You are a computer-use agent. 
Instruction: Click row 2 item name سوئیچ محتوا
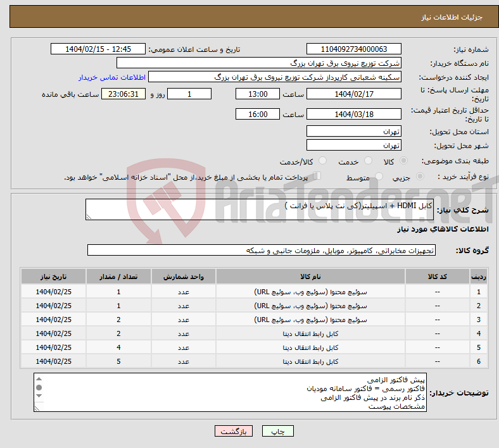click(x=310, y=306)
